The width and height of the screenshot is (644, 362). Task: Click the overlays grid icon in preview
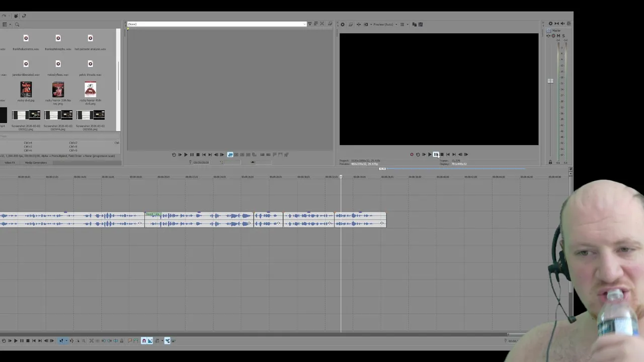(x=402, y=24)
